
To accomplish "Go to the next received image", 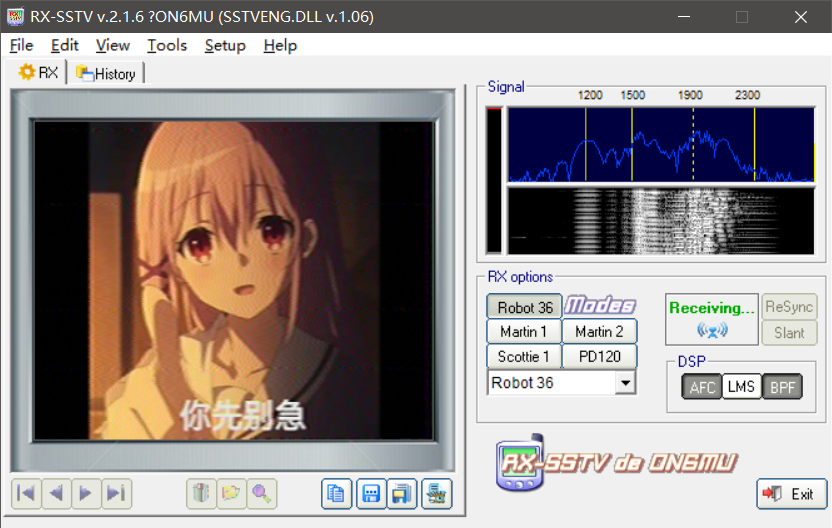I will 86,494.
